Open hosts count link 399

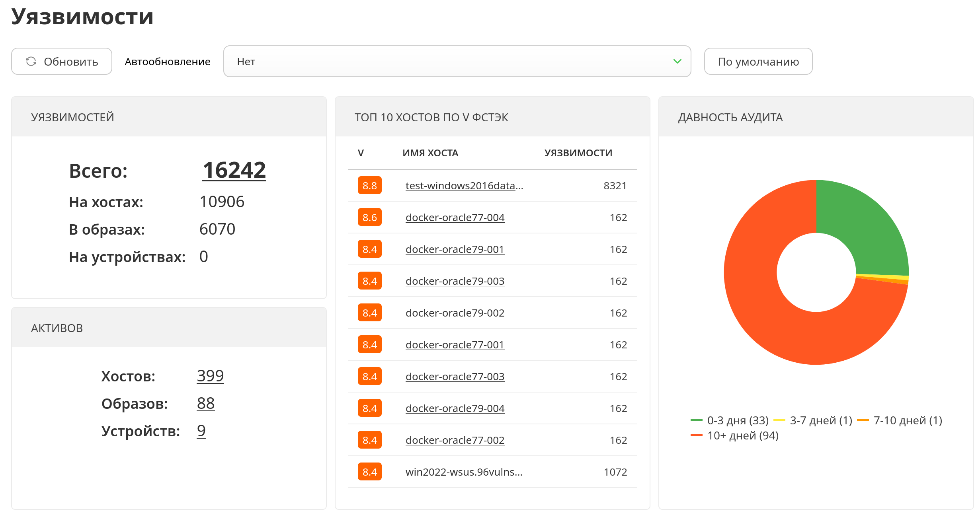coord(210,376)
